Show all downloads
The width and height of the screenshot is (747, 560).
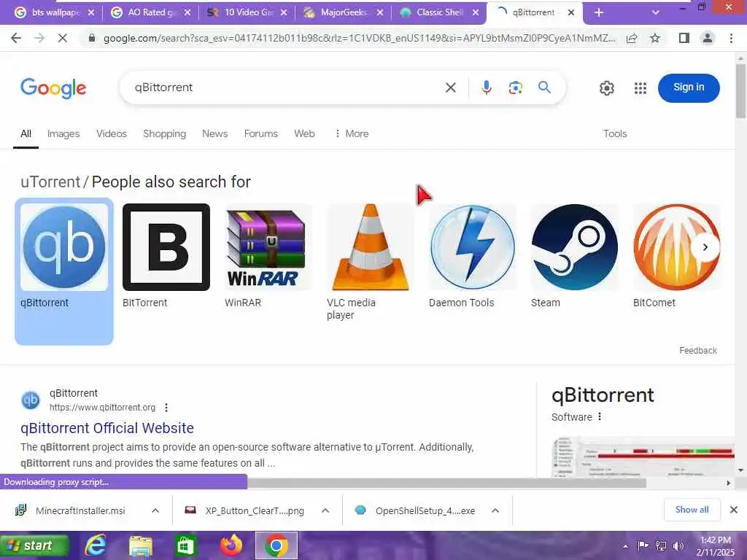pos(692,510)
